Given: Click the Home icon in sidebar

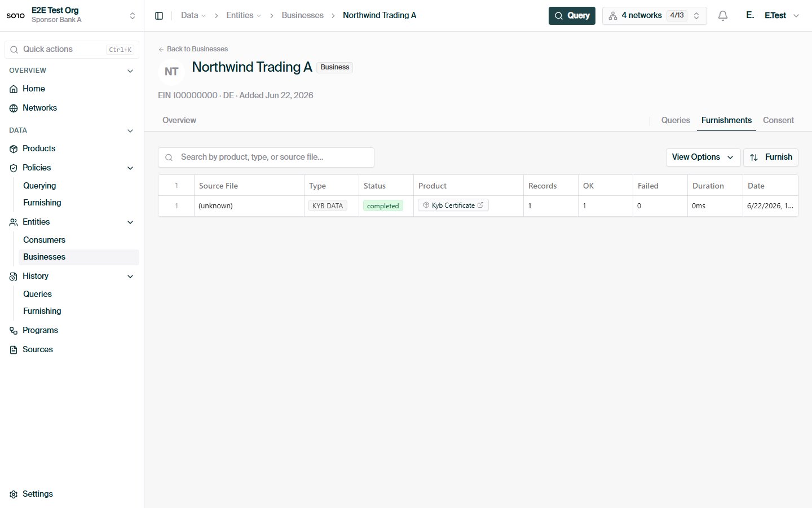Looking at the screenshot, I should tap(14, 89).
